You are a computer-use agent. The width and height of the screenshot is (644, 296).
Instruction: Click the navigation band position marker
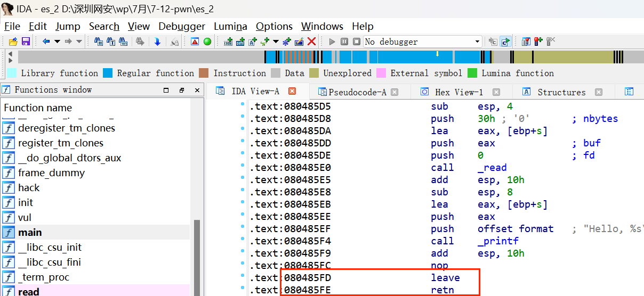[437, 54]
